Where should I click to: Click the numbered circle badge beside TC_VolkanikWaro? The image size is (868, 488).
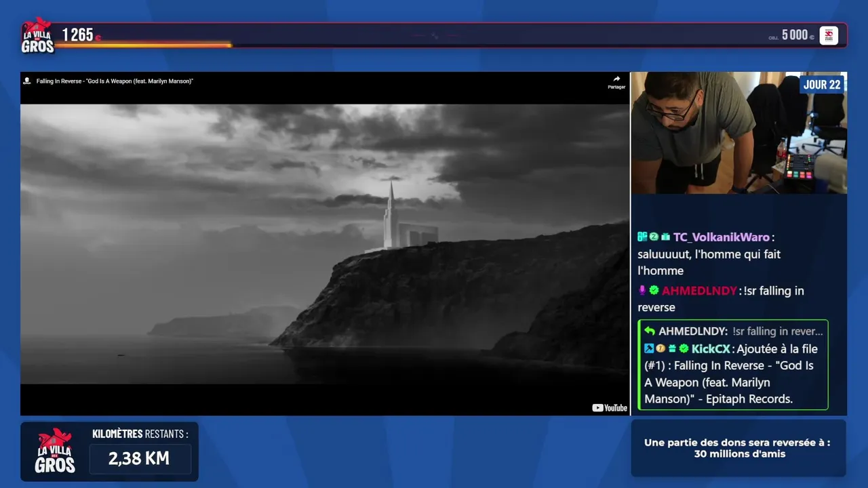[654, 237]
